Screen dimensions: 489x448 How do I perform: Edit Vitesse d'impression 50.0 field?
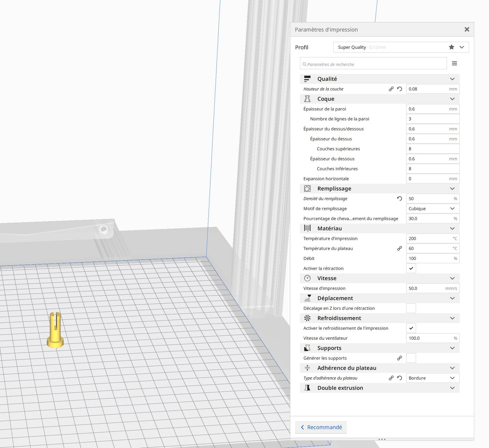(x=433, y=288)
